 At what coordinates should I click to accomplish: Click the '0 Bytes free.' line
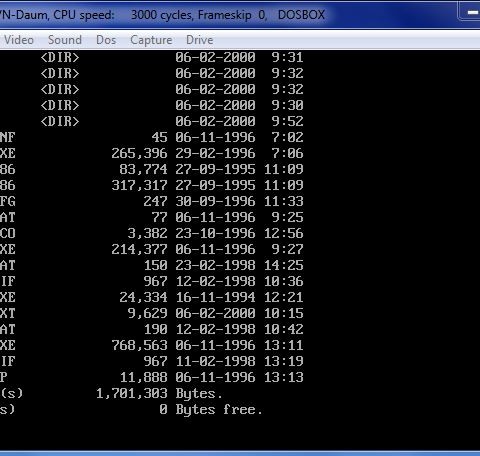tap(211, 409)
